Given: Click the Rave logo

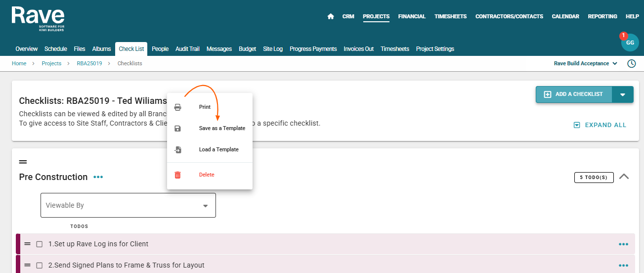Looking at the screenshot, I should click(38, 19).
